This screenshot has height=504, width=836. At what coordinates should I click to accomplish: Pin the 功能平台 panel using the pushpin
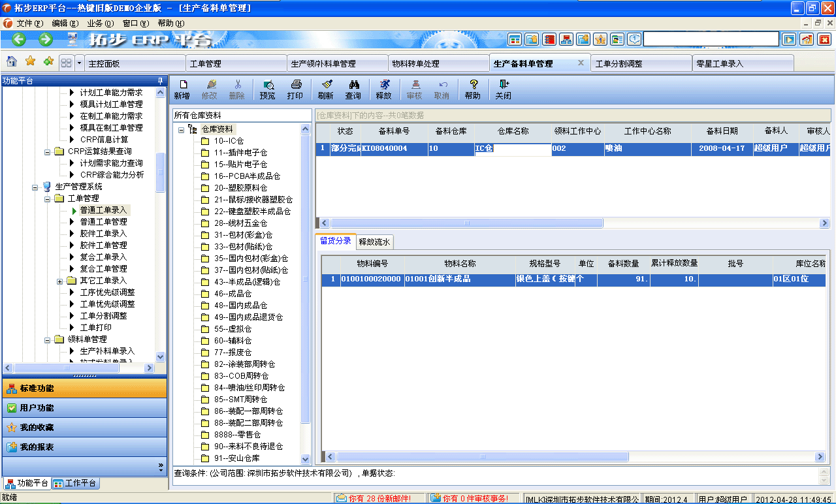coord(159,81)
